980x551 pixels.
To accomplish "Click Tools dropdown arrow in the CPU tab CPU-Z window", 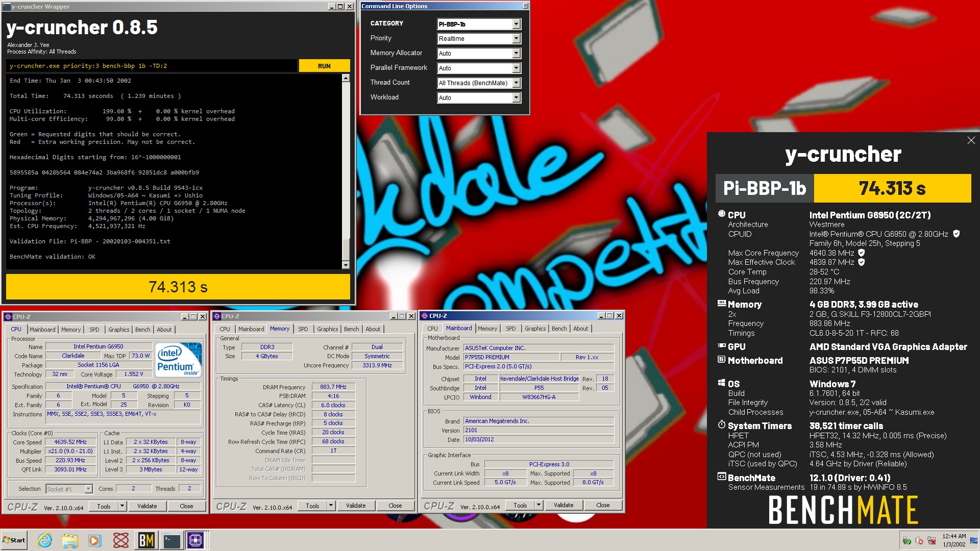I will point(122,506).
